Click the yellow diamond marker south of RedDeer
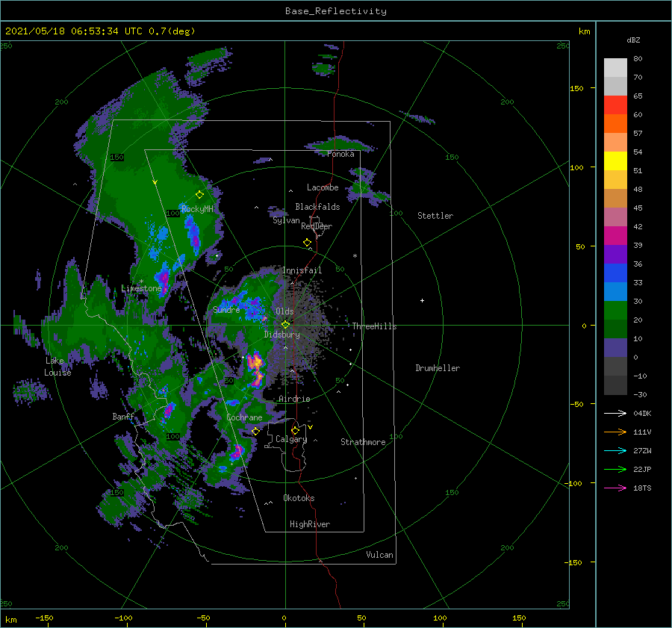The image size is (672, 628). point(308,243)
